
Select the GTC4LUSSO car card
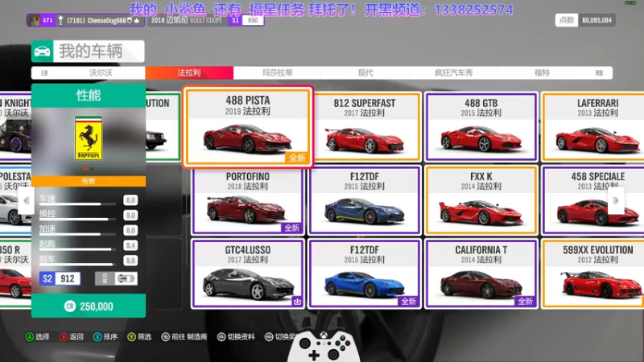[x=248, y=274]
